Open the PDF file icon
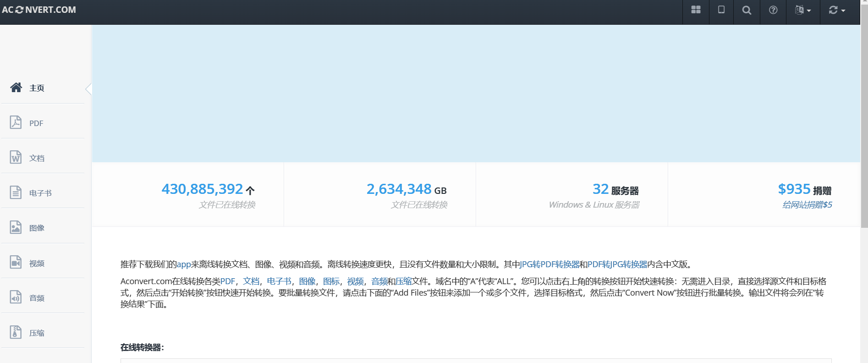 pos(16,122)
